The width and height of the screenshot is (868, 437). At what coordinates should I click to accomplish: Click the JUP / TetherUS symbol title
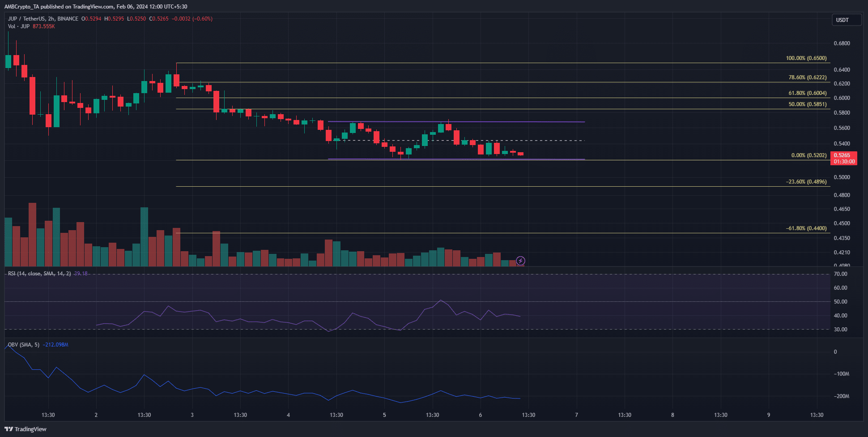coord(43,19)
